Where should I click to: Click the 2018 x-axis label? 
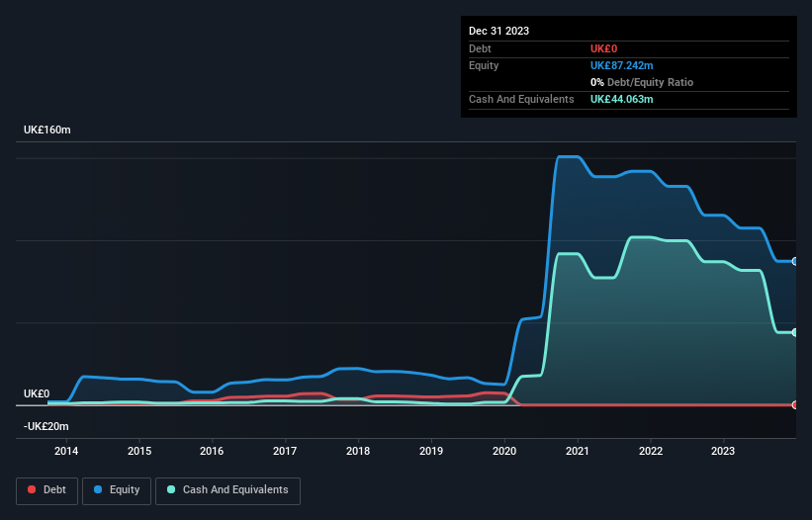358,451
